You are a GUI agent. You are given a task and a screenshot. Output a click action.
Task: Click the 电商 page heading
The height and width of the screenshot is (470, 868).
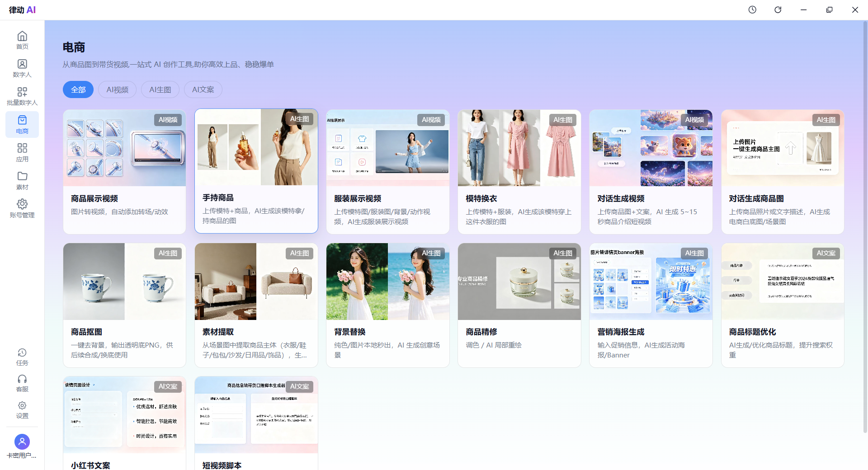click(x=74, y=47)
